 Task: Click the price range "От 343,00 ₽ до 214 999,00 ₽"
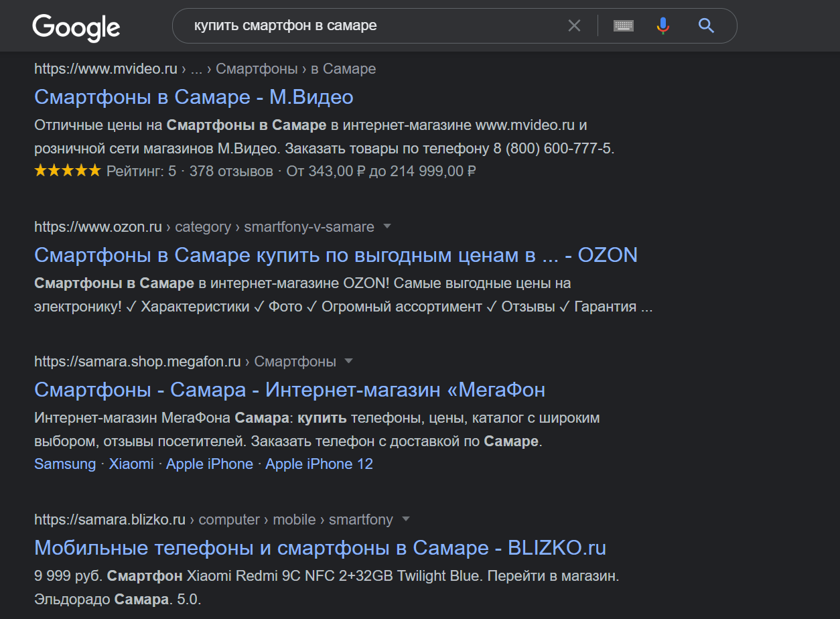tap(381, 171)
